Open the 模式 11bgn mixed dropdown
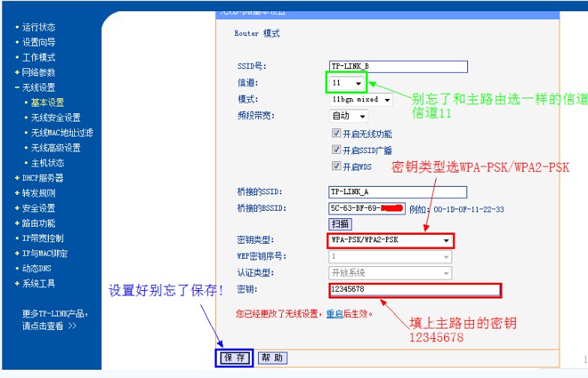Screen dimensions: 588x378 [x=361, y=100]
